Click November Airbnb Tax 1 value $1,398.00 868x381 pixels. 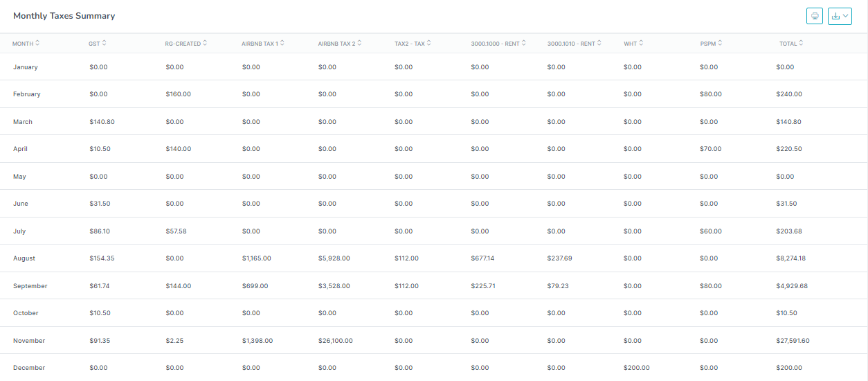(x=257, y=341)
